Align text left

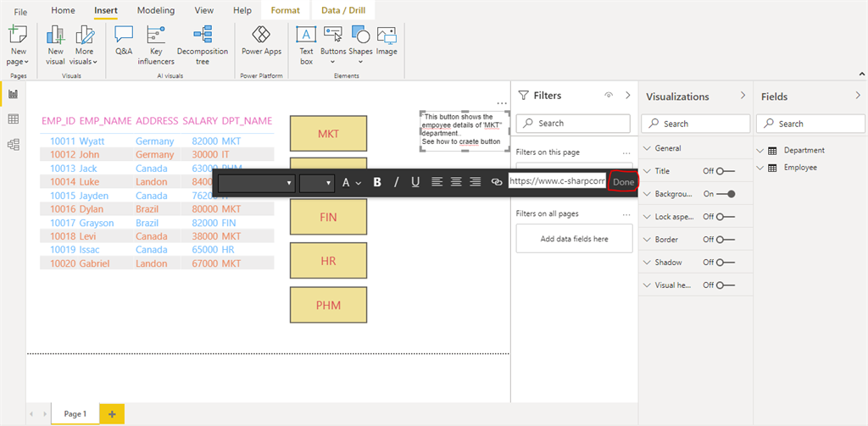[x=437, y=182]
